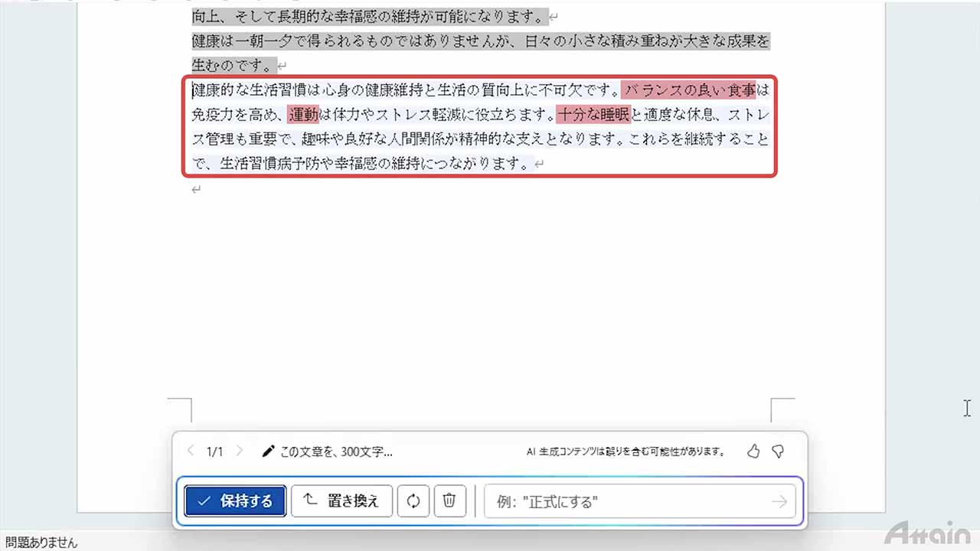Open the prompt text この文章を、300文字…
This screenshot has height=551, width=980.
[x=336, y=452]
